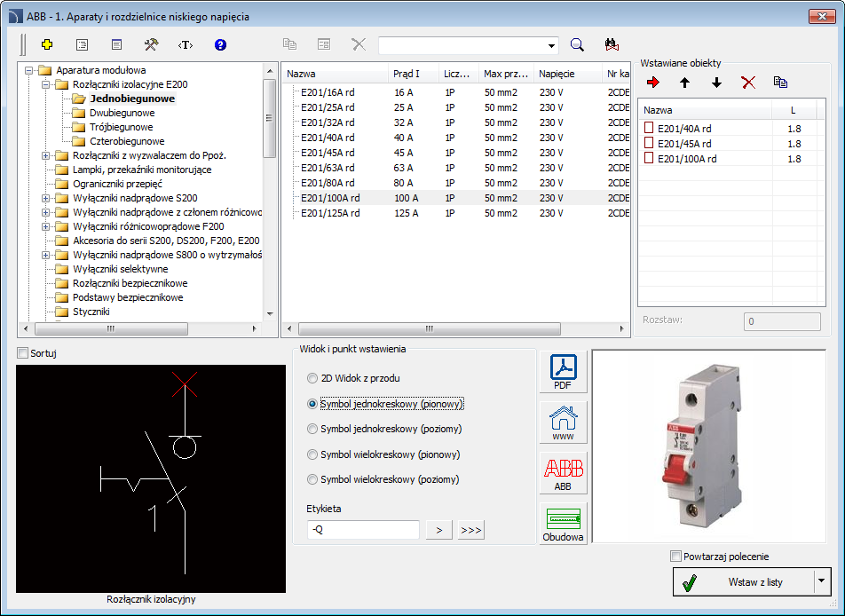Click the product photo thumbnail
The image size is (845, 616).
(708, 446)
